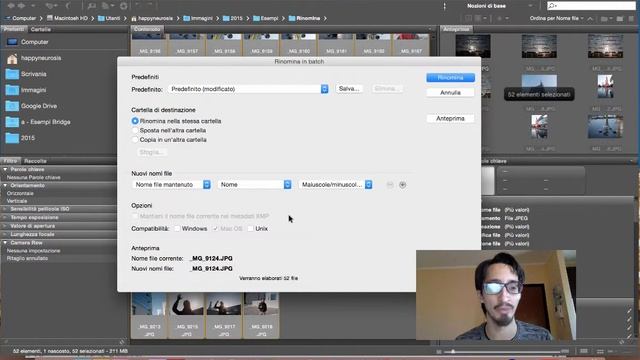Screen dimensions: 640x360
Task: Open Ordina per Nome file menu
Action: click(x=557, y=18)
